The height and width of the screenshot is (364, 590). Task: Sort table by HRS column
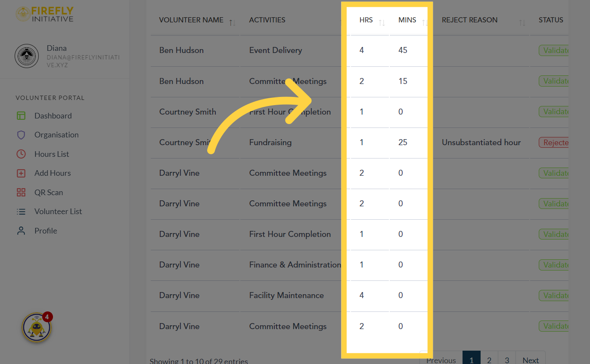pos(382,22)
